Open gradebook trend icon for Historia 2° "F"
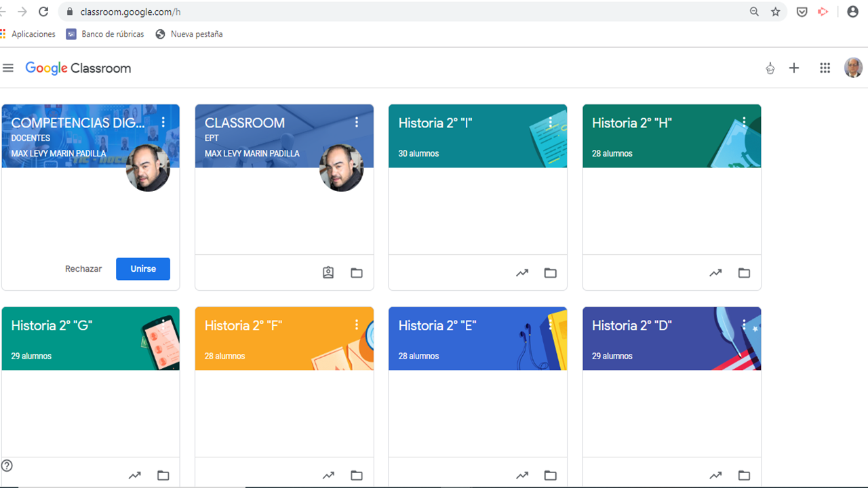 pyautogui.click(x=328, y=476)
